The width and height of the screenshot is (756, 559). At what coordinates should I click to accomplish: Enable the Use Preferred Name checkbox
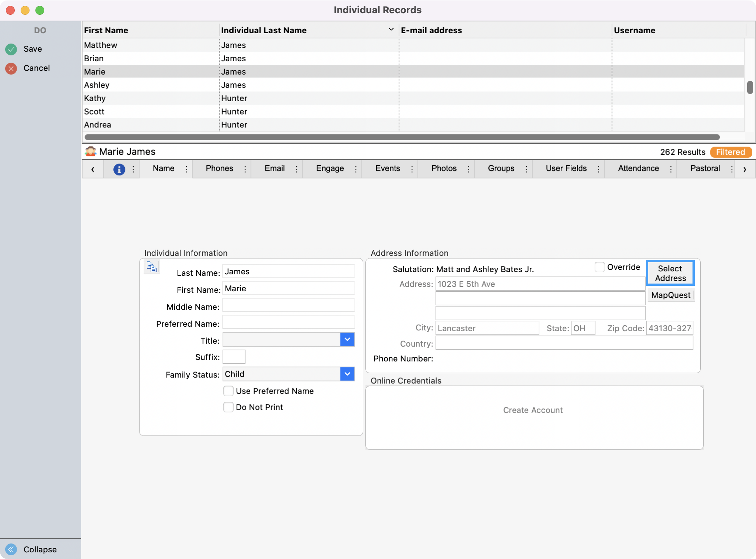point(228,391)
